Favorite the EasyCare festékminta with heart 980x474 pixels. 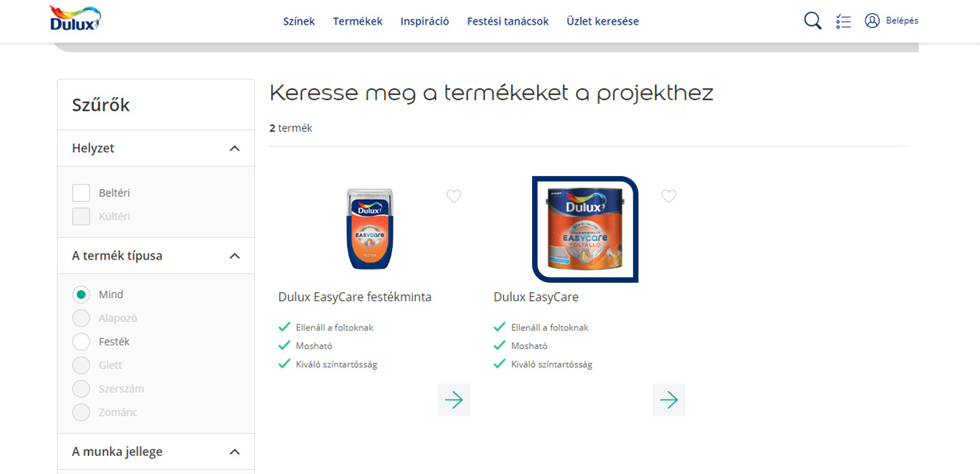[454, 196]
